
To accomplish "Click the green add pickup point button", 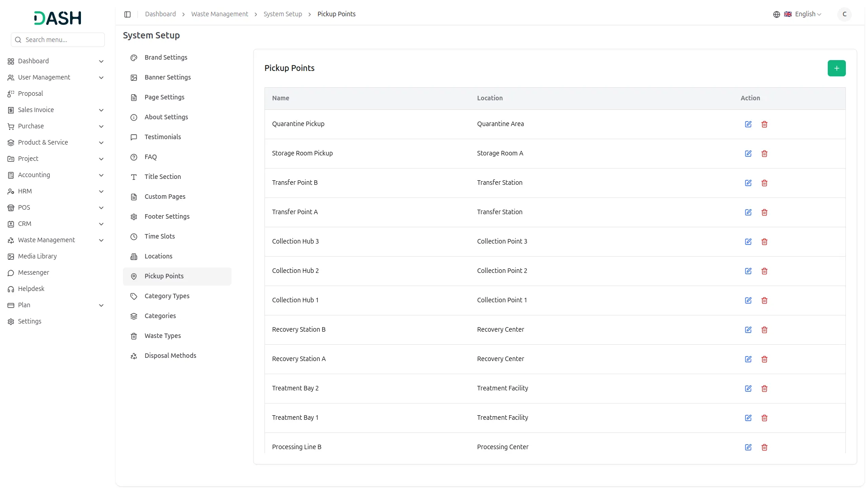I will coord(836,68).
